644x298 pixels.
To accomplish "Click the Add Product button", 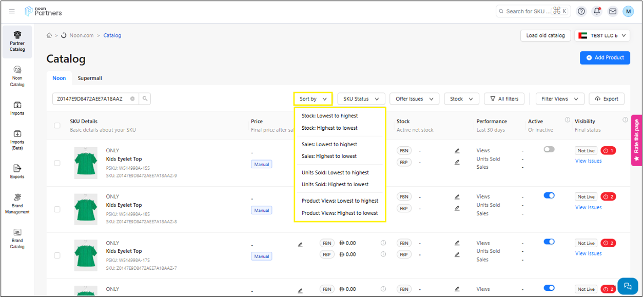I will 604,58.
